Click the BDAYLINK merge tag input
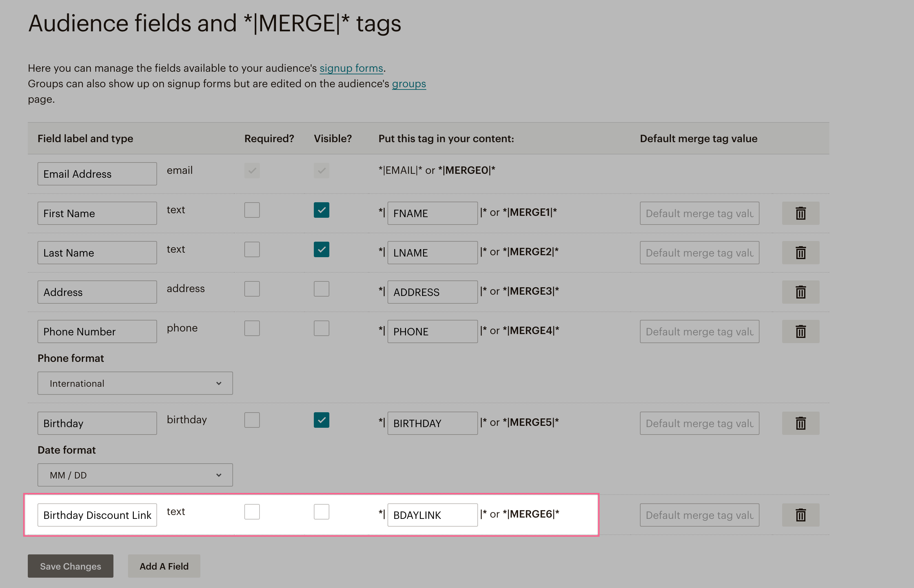 coord(432,515)
